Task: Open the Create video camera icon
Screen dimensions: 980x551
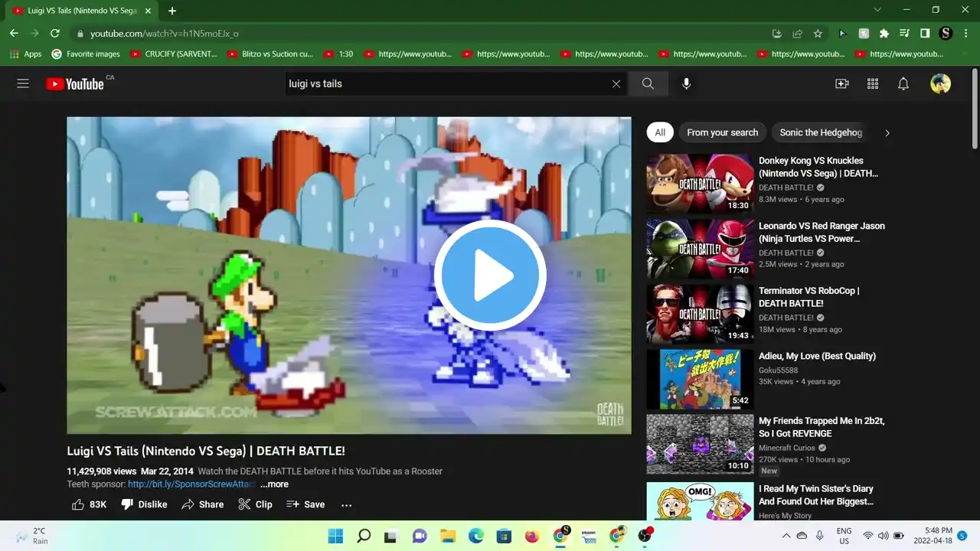Action: (x=842, y=83)
